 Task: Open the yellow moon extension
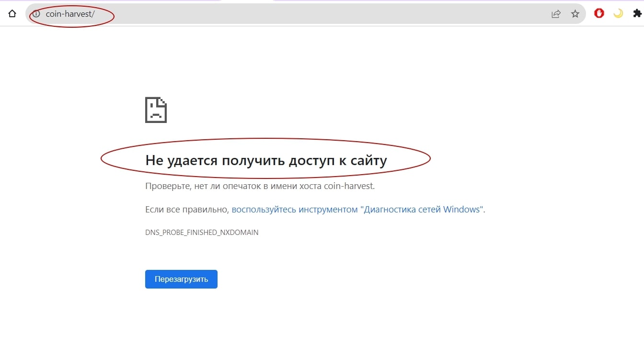coord(618,13)
